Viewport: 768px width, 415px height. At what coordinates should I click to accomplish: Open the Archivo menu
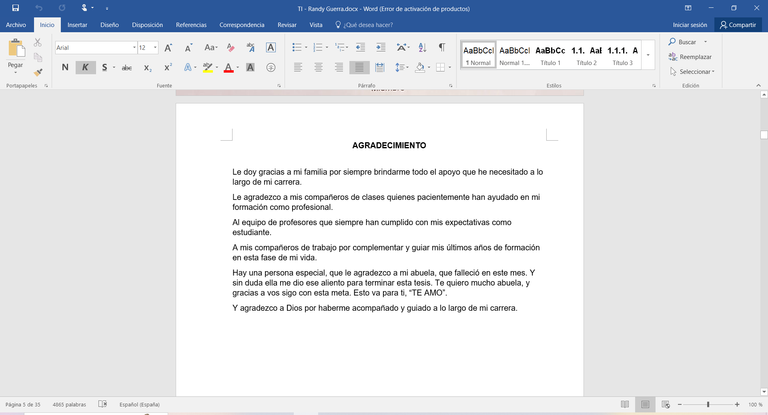click(x=16, y=25)
